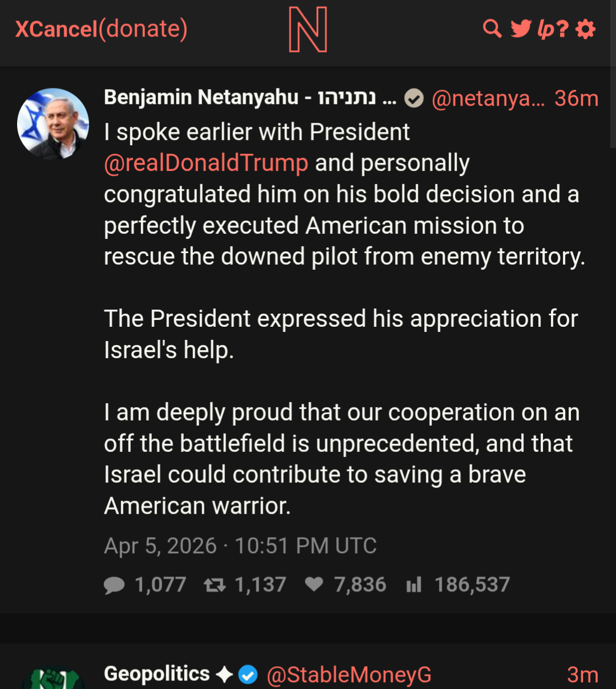
Task: Open the Liberapay lp icon
Action: (x=546, y=29)
